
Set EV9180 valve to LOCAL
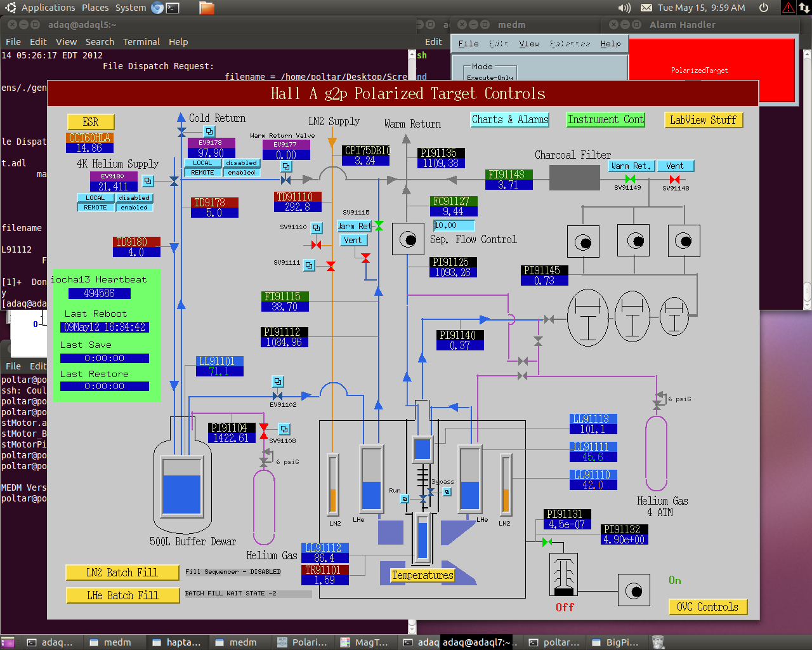coord(95,198)
